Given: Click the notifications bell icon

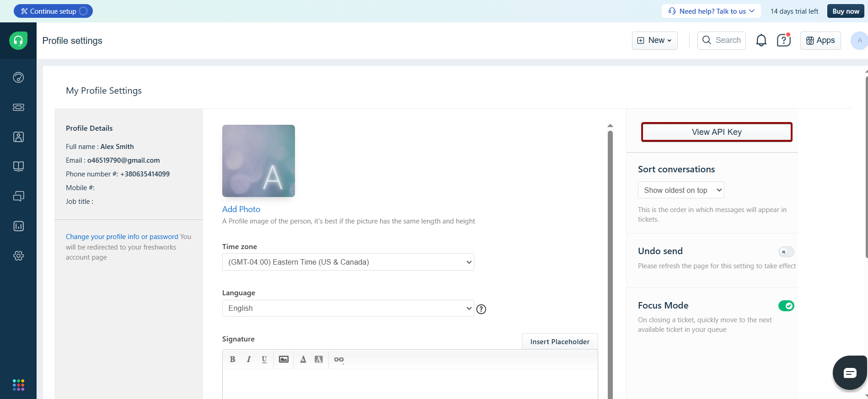Looking at the screenshot, I should [761, 41].
